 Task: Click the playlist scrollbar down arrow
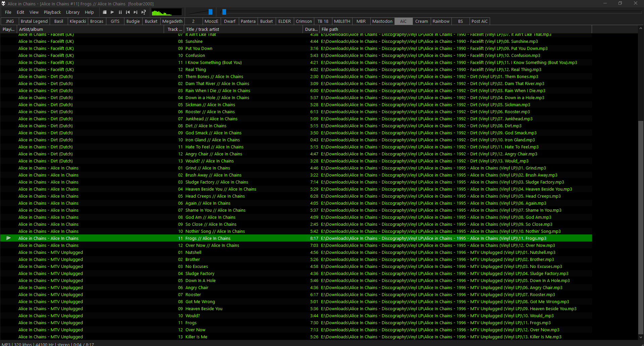click(641, 337)
